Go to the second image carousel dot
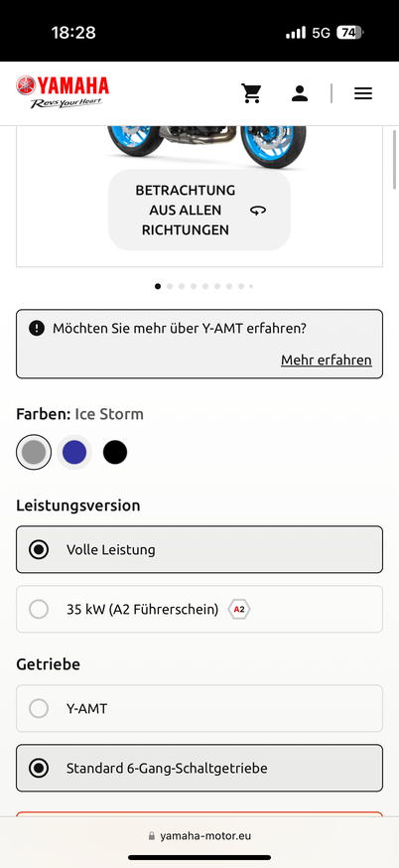The width and height of the screenshot is (399, 868). (170, 286)
